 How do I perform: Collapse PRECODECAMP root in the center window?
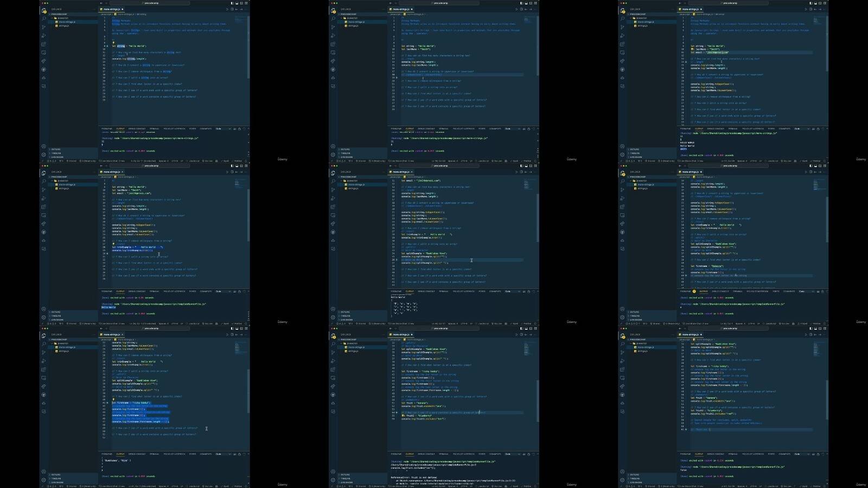tap(348, 177)
